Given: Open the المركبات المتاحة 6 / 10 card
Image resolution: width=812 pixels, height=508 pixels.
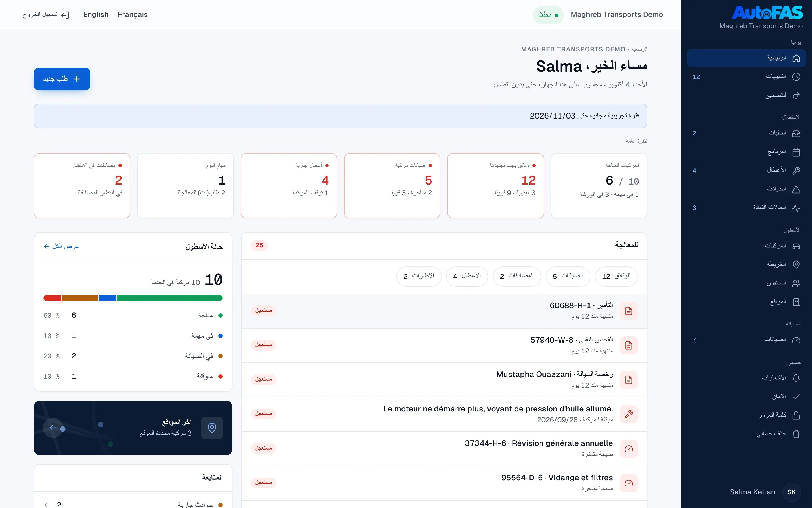Looking at the screenshot, I should [599, 185].
